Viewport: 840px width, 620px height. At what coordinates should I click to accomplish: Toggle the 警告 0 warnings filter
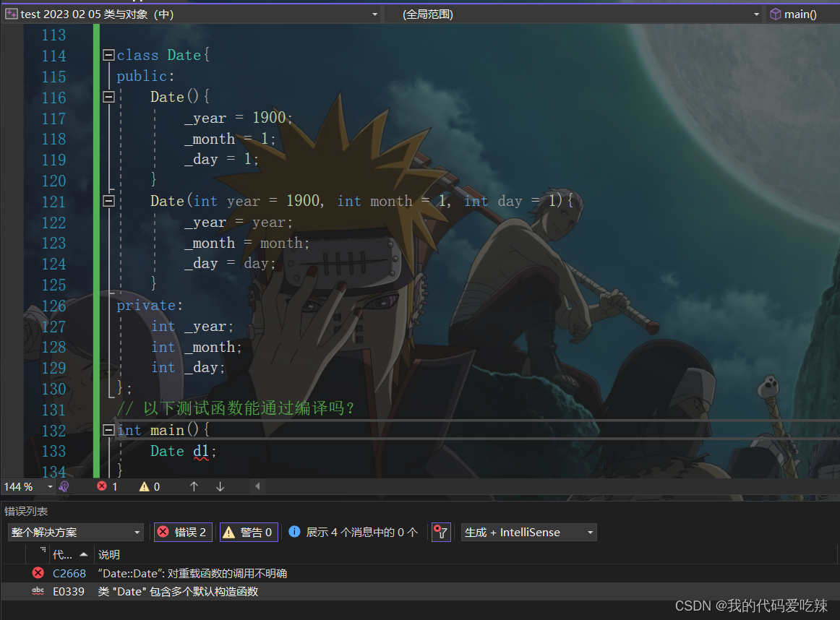(x=249, y=532)
